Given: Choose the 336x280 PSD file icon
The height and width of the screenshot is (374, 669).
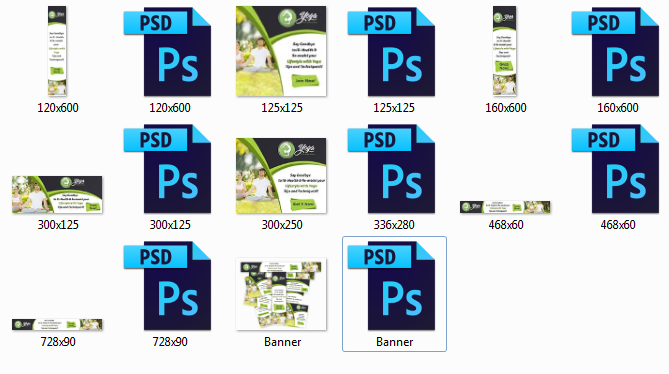Looking at the screenshot, I should pyautogui.click(x=391, y=169).
